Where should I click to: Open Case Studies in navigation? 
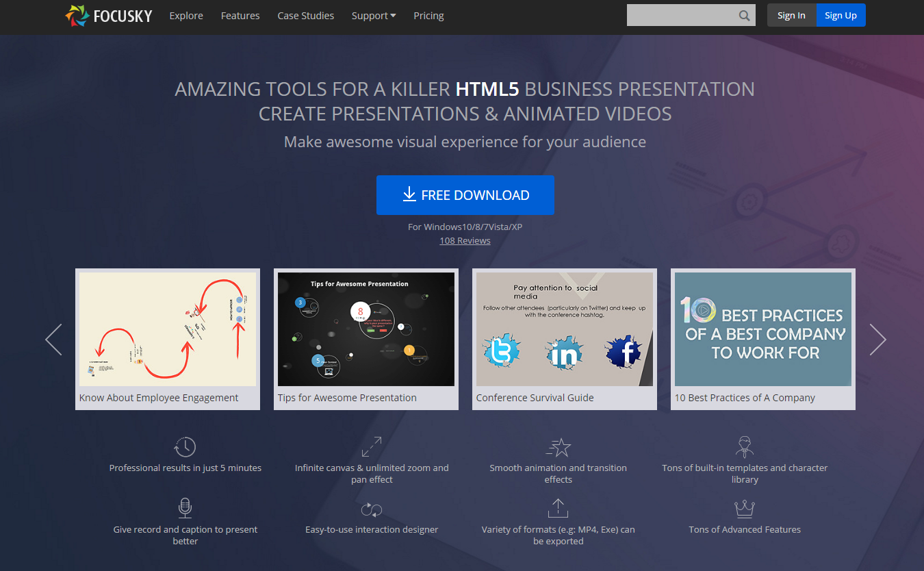(306, 16)
